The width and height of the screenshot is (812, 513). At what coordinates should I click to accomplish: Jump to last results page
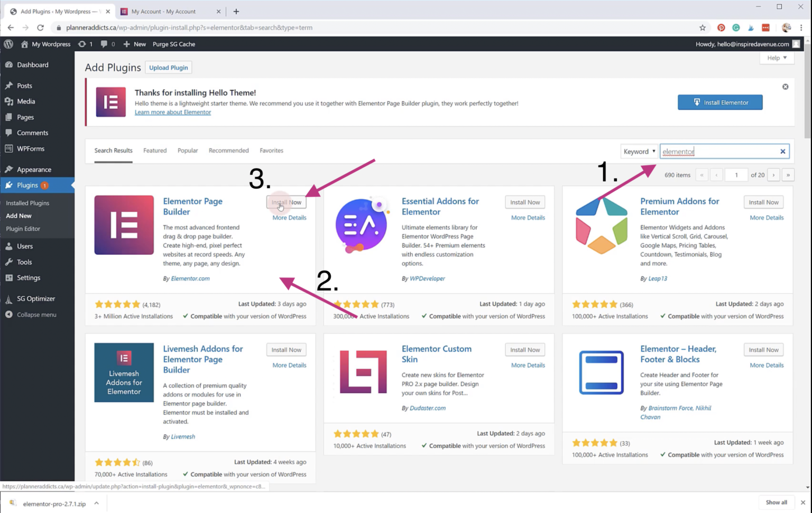(x=788, y=175)
